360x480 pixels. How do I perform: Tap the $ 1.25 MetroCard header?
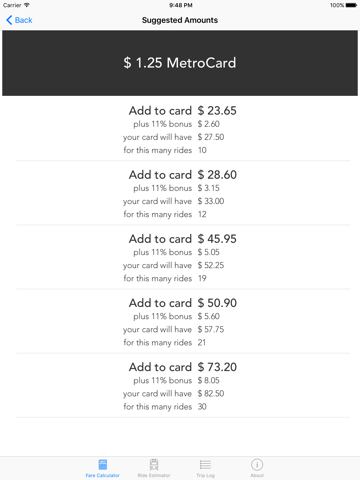[x=180, y=63]
